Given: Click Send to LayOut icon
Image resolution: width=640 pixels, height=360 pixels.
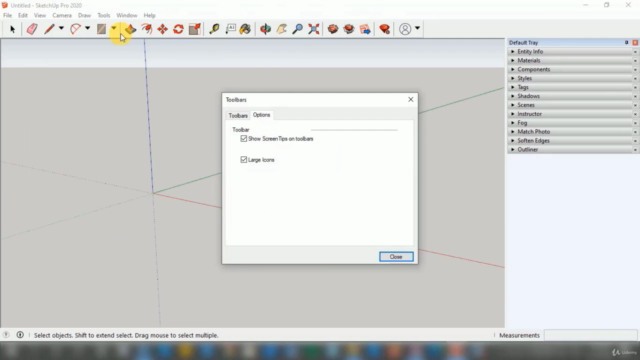Looking at the screenshot, I should (x=365, y=29).
